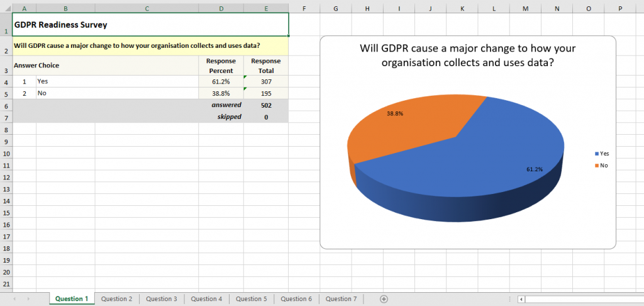644x306 pixels.
Task: Select row 4 header
Action: tap(6, 81)
